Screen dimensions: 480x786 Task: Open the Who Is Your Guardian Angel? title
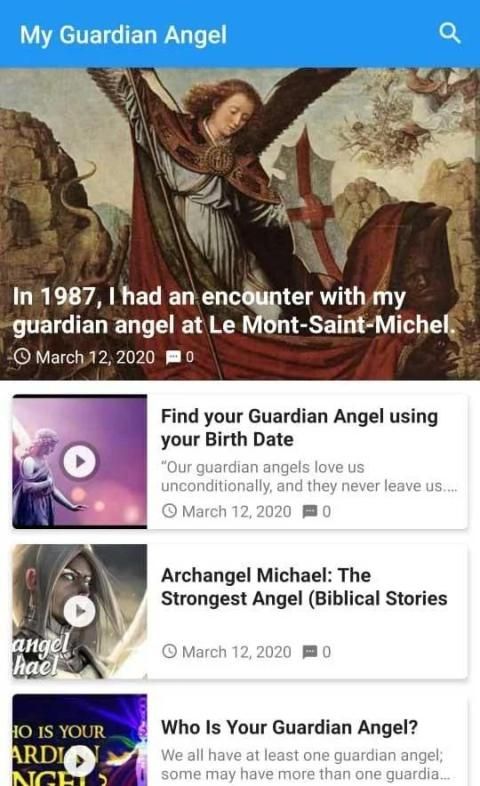289,727
